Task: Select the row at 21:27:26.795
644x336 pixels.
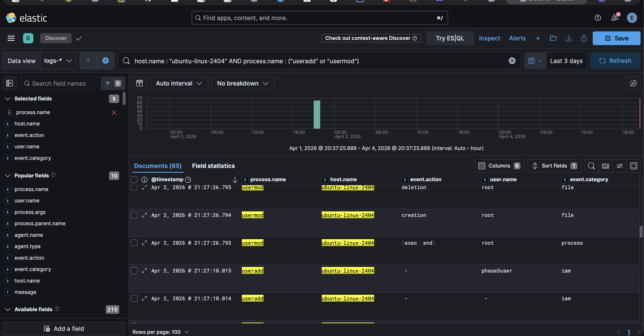Action: (x=134, y=188)
